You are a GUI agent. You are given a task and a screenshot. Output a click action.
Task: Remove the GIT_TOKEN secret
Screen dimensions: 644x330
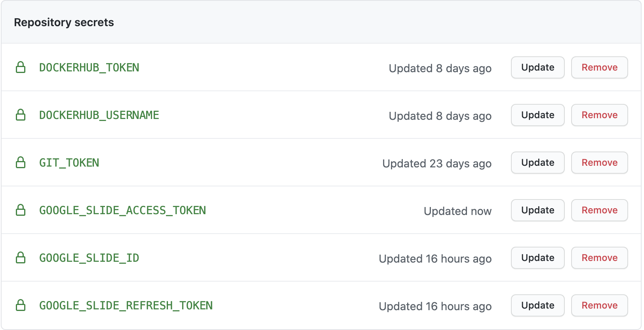[x=599, y=163]
